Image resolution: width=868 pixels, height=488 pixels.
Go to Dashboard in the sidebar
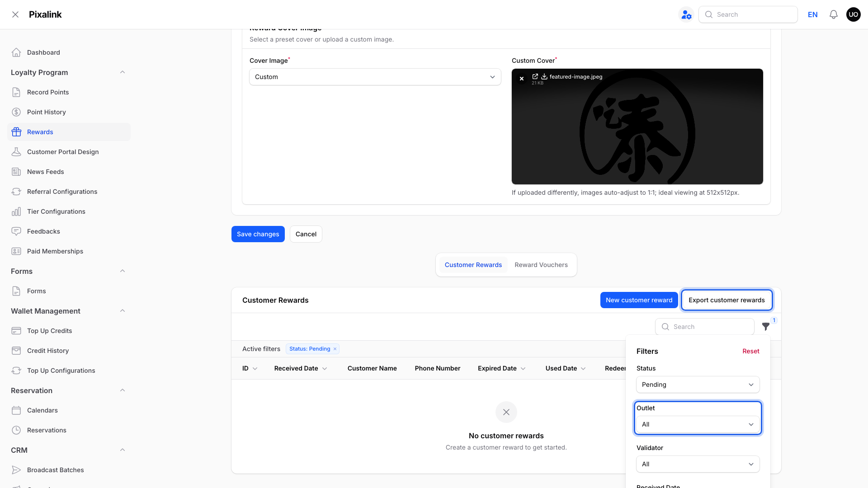point(69,52)
